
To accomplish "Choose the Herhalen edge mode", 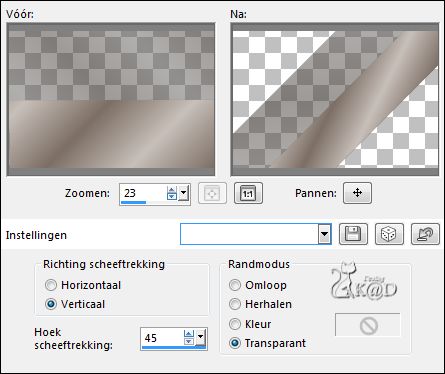I will point(235,304).
